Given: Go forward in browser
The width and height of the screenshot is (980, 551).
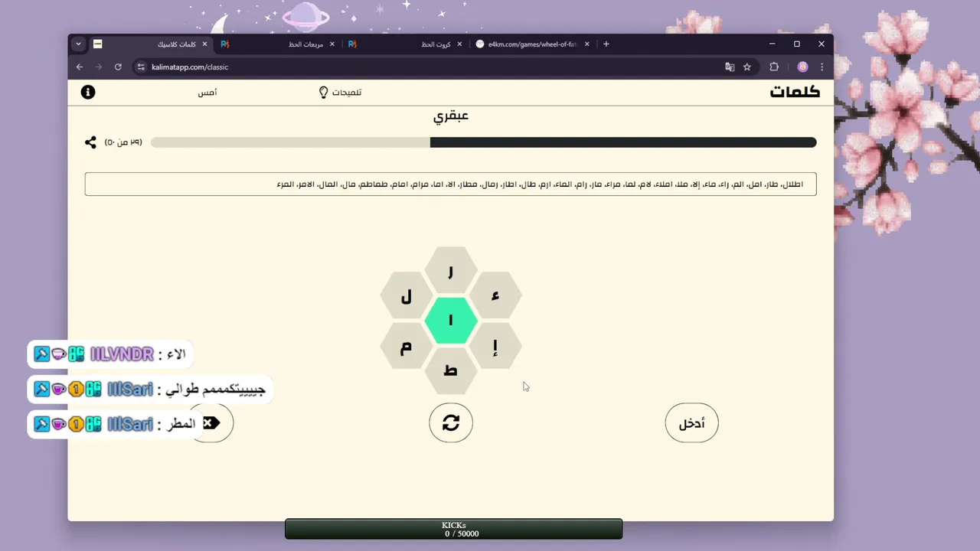Looking at the screenshot, I should 99,67.
